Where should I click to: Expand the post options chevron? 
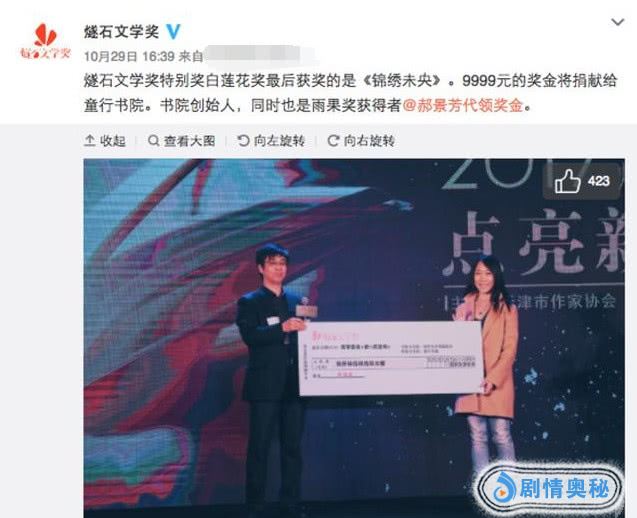coord(618,22)
